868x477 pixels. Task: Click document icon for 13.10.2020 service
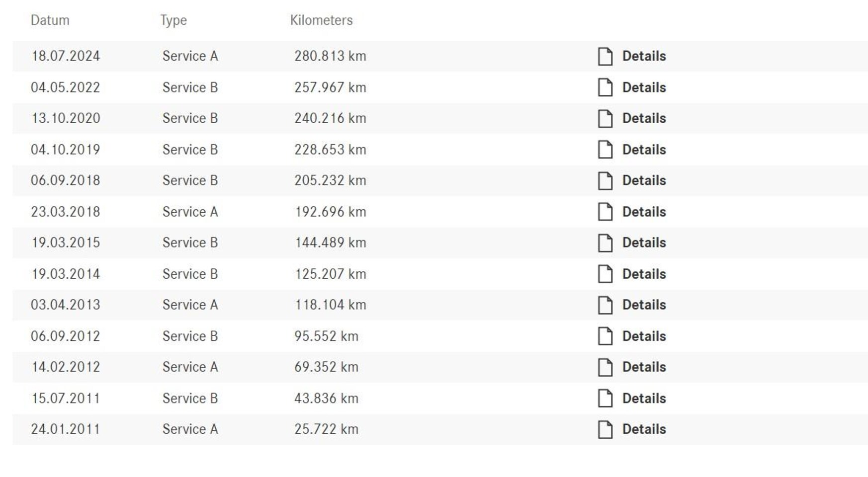[605, 119]
